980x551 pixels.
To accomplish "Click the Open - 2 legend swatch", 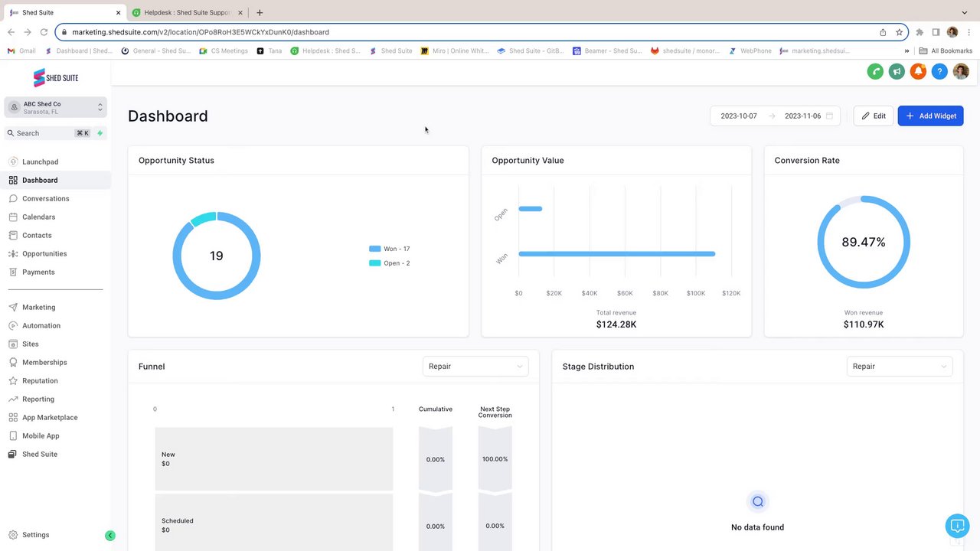I will 374,263.
